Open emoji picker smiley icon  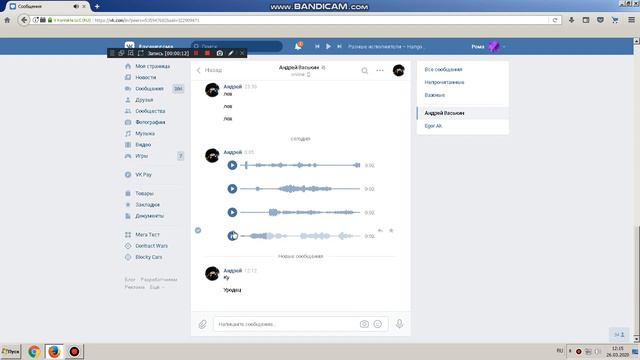pyautogui.click(x=378, y=324)
